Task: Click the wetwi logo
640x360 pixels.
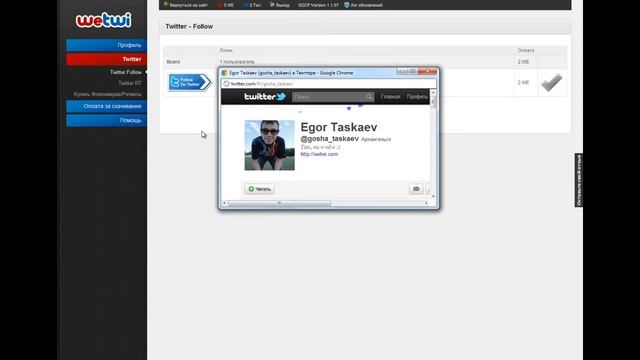Action: coord(104,20)
